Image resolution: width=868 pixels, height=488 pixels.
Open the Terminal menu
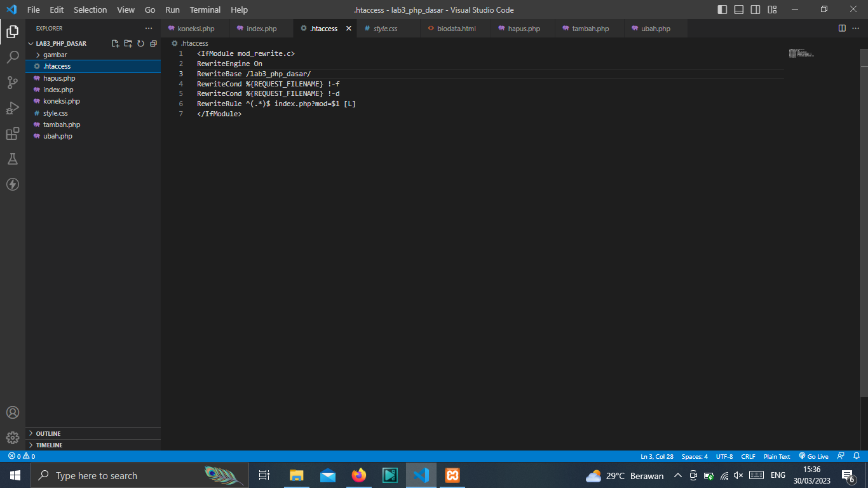(x=205, y=10)
